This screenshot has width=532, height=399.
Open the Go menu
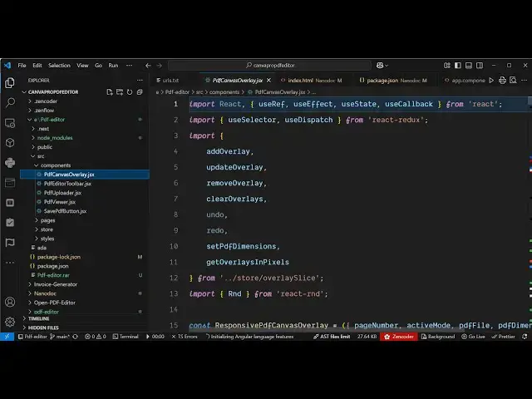point(98,66)
